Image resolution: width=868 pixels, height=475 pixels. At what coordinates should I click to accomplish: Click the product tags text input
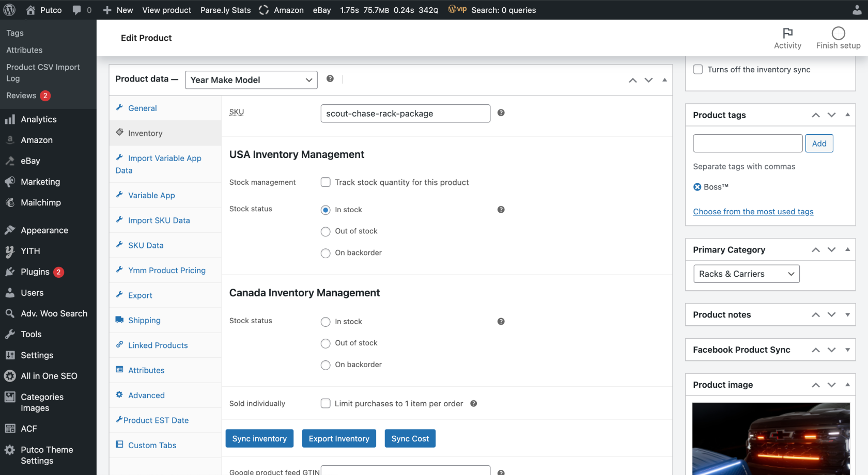click(747, 144)
